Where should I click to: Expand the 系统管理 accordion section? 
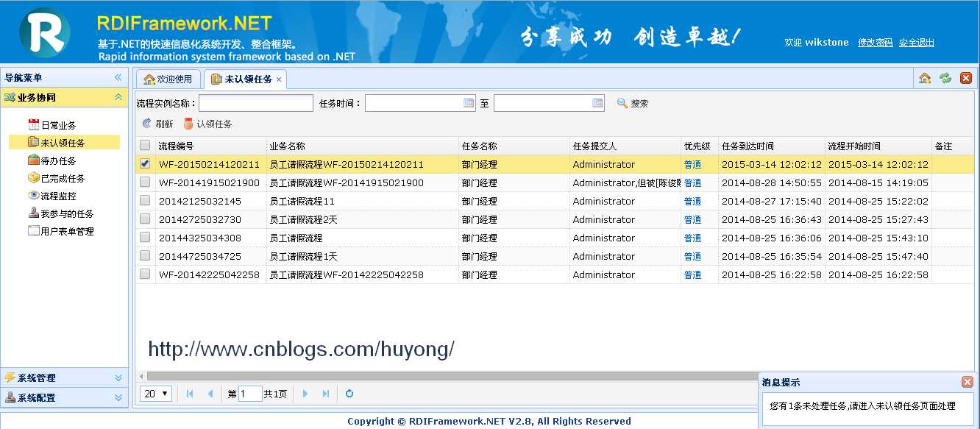pyautogui.click(x=118, y=377)
